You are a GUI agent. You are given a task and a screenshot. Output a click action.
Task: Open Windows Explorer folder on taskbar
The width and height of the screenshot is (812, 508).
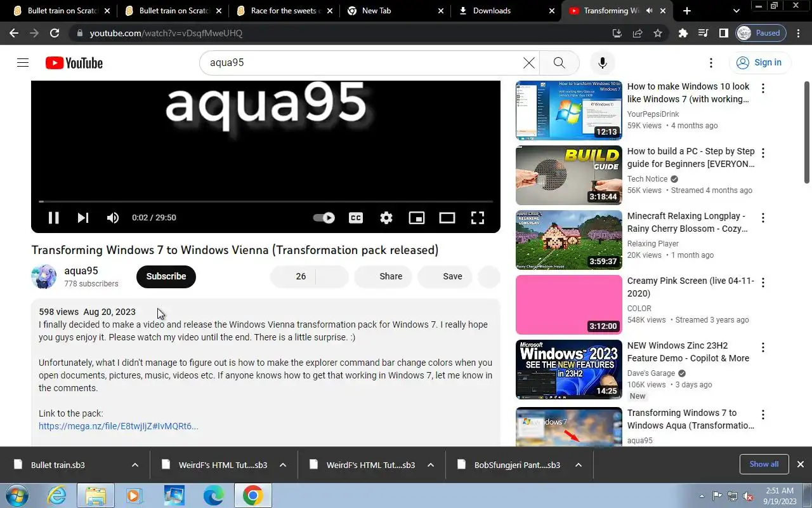click(x=95, y=495)
